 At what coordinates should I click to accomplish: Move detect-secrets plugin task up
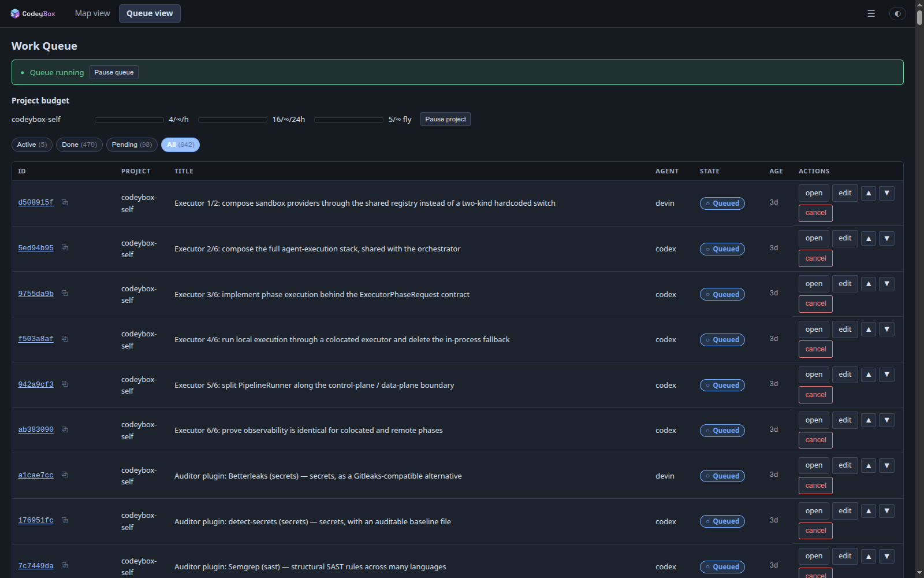point(869,511)
